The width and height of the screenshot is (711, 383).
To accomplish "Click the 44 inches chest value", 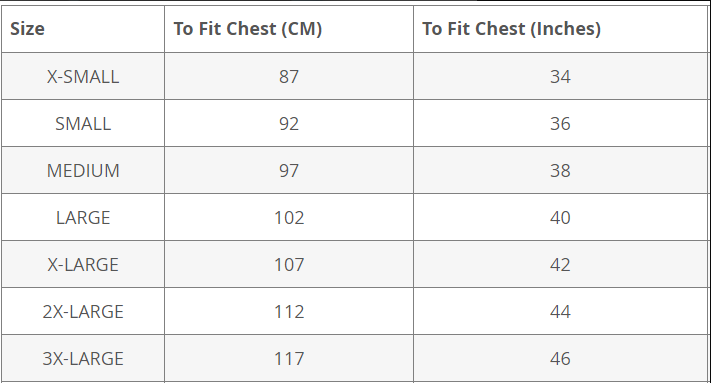I will pyautogui.click(x=560, y=311).
